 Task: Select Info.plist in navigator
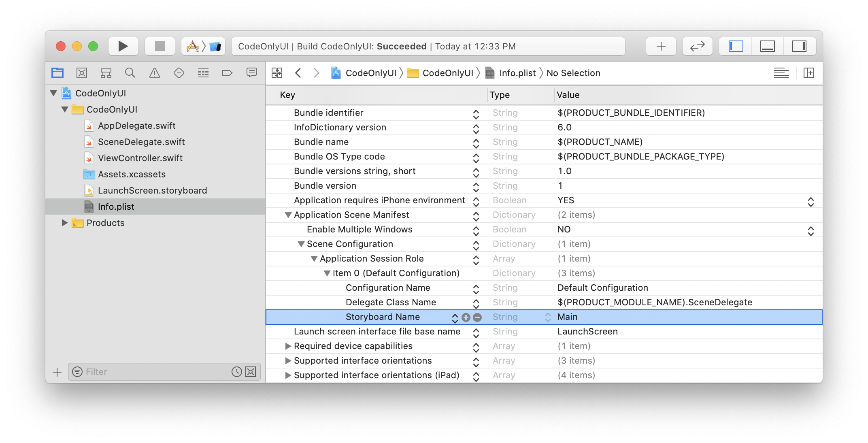coord(155,207)
